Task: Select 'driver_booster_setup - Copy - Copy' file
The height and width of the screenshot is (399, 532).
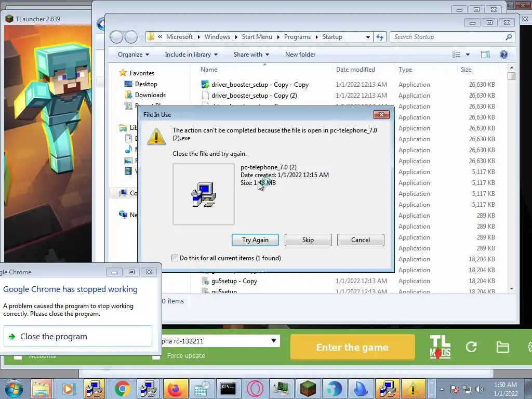Action: (x=260, y=85)
